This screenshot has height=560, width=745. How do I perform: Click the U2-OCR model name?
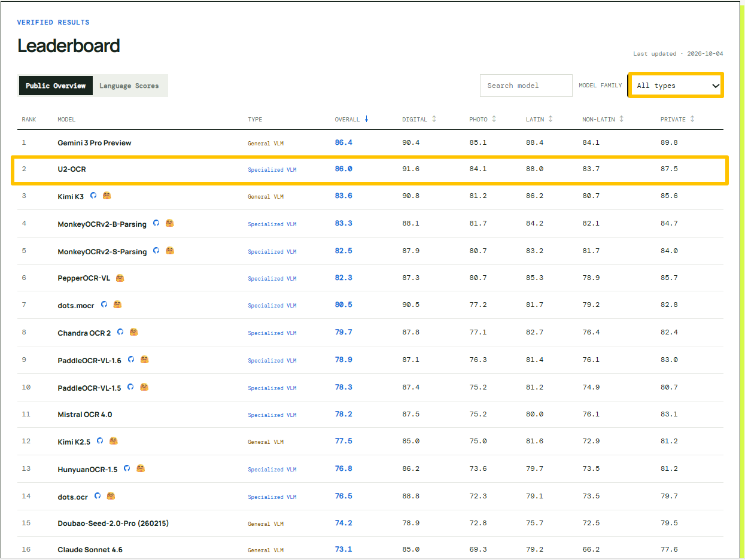pyautogui.click(x=72, y=169)
